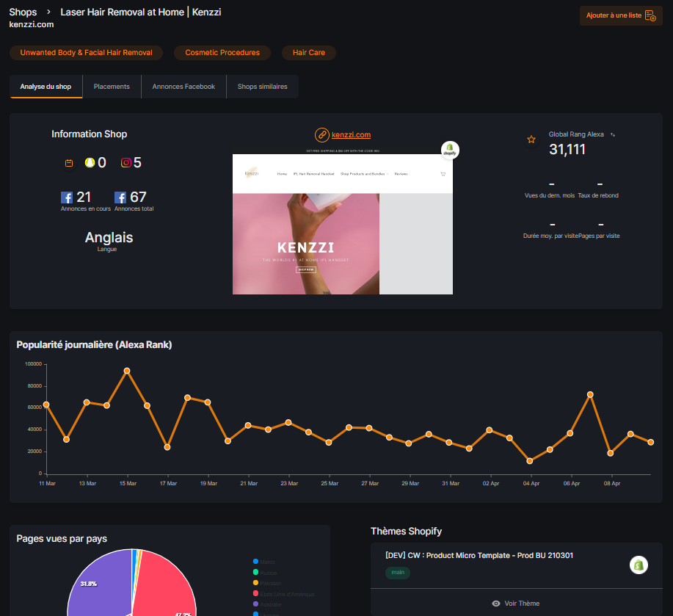This screenshot has height=616, width=673.
Task: Click the Thèmes Shopify heading
Action: coord(406,532)
